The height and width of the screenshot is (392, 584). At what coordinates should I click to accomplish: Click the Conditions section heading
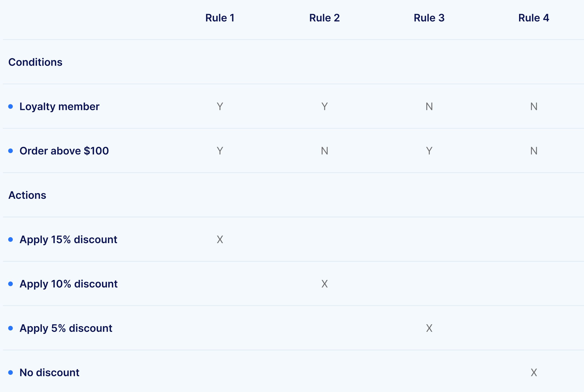[35, 62]
